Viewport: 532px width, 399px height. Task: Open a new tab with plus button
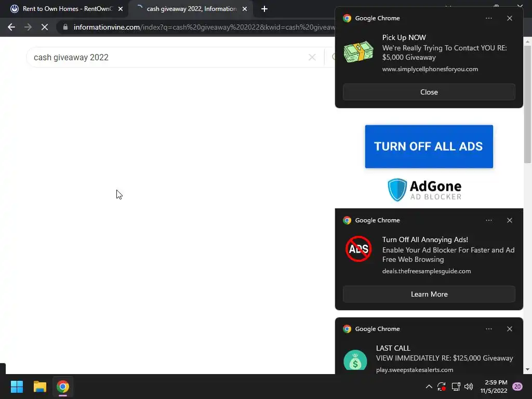tap(264, 9)
